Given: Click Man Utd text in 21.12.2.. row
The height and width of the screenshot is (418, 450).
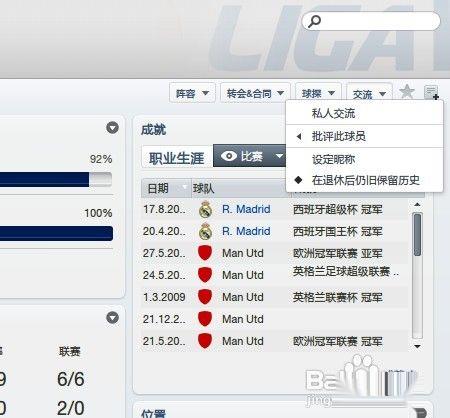Looking at the screenshot, I should 243,319.
